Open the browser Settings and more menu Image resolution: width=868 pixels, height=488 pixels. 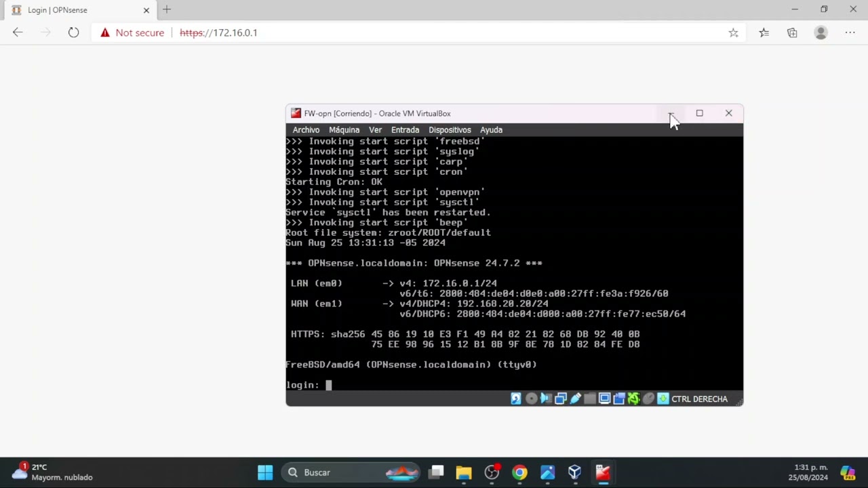850,33
